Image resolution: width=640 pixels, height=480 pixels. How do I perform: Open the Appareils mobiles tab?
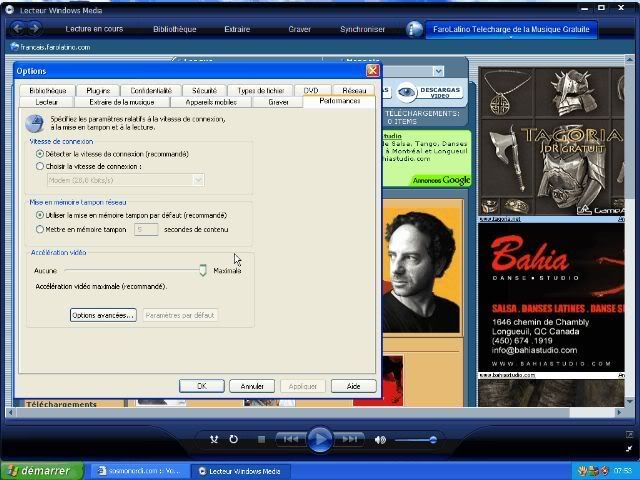(211, 102)
